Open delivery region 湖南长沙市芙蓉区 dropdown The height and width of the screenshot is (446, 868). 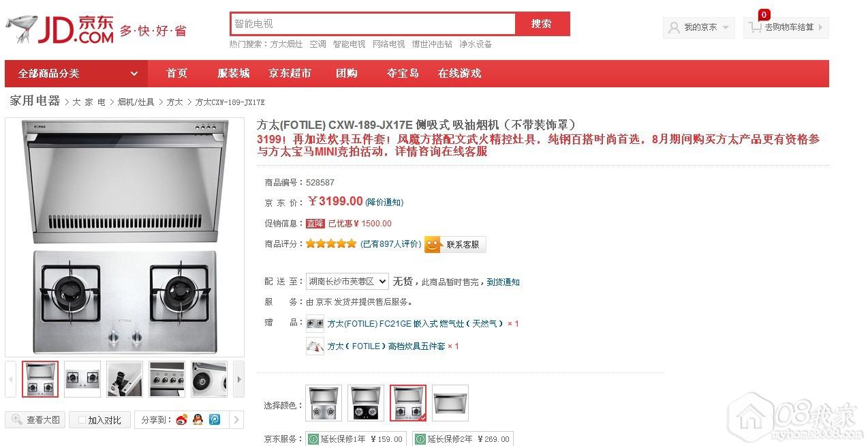[x=347, y=281]
